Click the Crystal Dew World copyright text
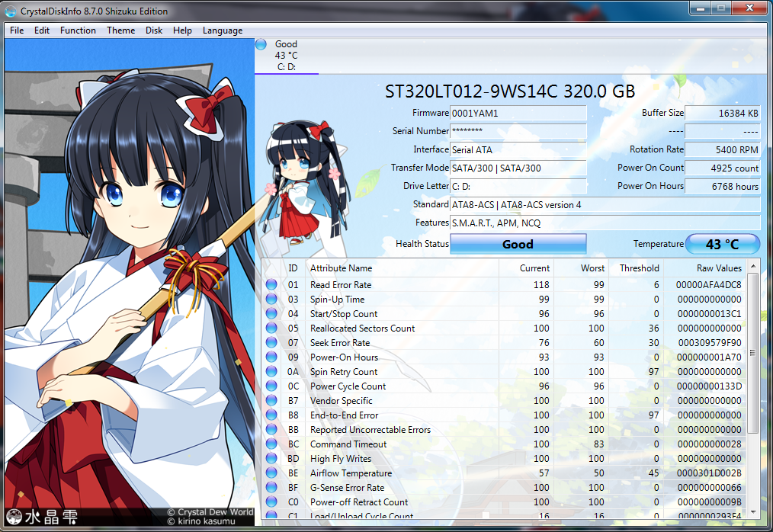Image resolution: width=773 pixels, height=532 pixels. tap(210, 511)
